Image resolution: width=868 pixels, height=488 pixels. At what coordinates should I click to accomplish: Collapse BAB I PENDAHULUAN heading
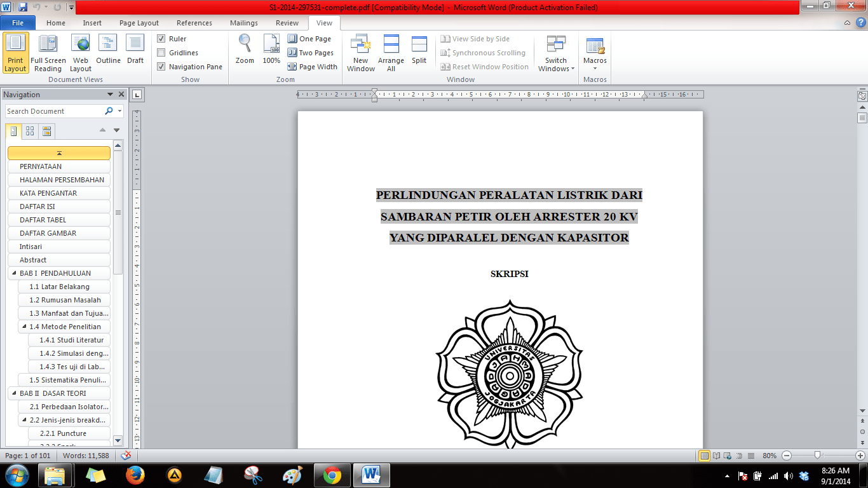[x=14, y=273]
